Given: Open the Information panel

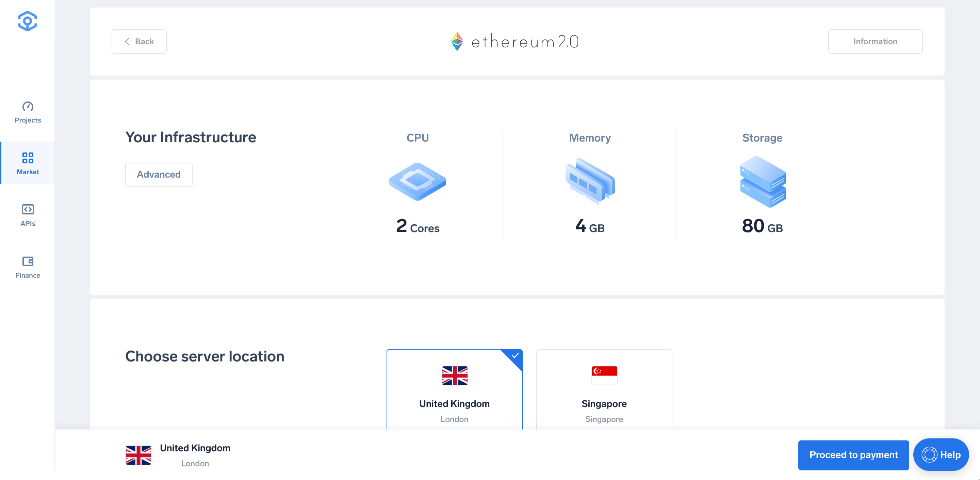Looking at the screenshot, I should coord(875,42).
